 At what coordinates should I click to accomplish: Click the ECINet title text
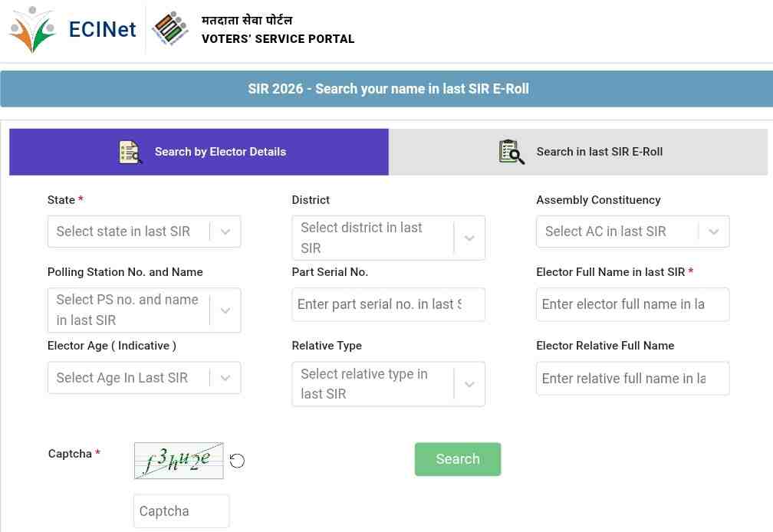(x=102, y=30)
